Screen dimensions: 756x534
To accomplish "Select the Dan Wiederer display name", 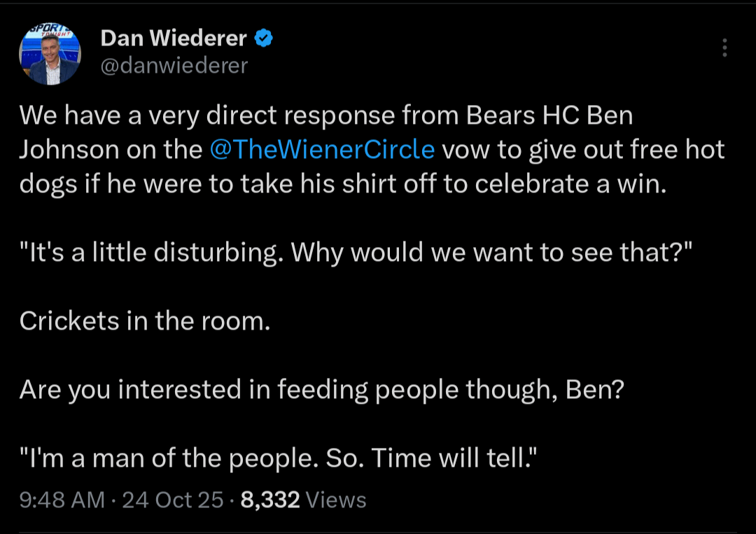I will click(175, 38).
